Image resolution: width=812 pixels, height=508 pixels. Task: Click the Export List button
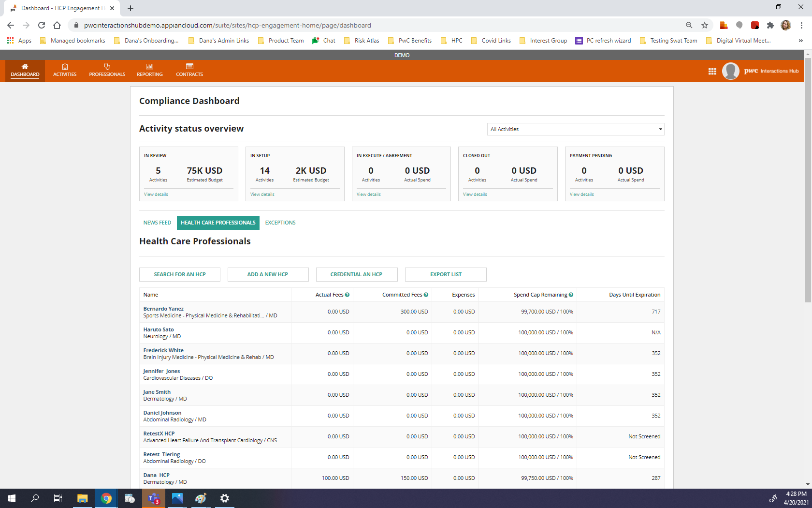pos(446,274)
